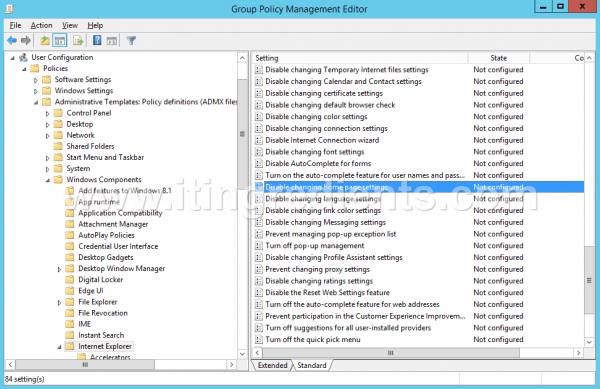Click the Back arrow toolbar icon
Screen dimensions: 600x389
(12, 40)
